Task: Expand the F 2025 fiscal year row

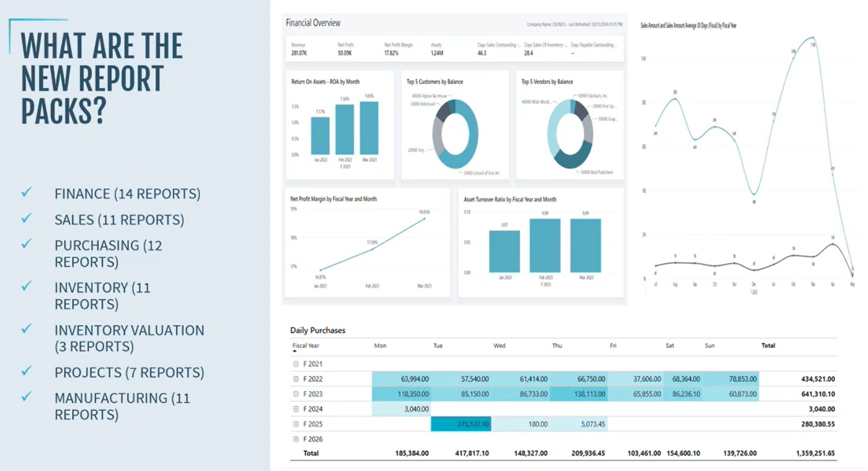Action: (296, 424)
